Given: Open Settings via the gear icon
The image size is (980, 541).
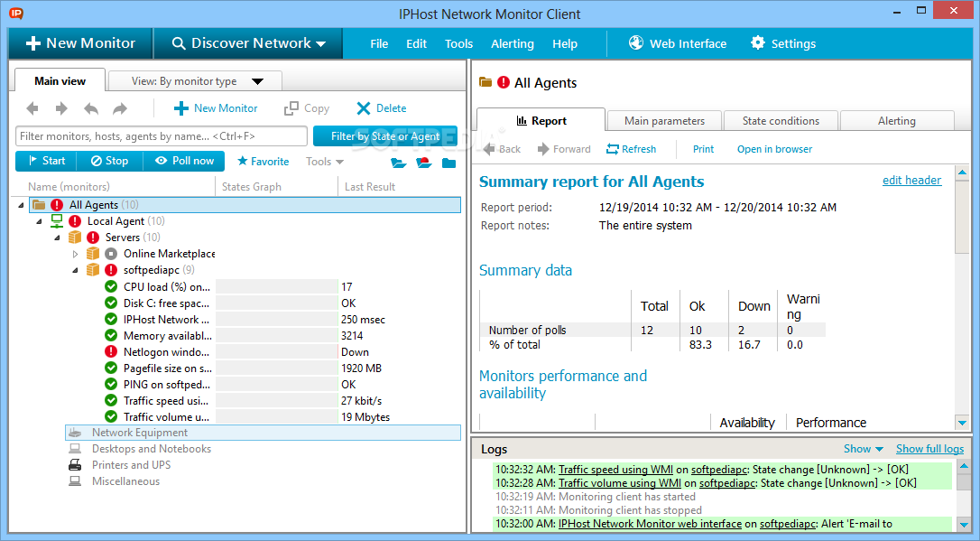Looking at the screenshot, I should (757, 42).
